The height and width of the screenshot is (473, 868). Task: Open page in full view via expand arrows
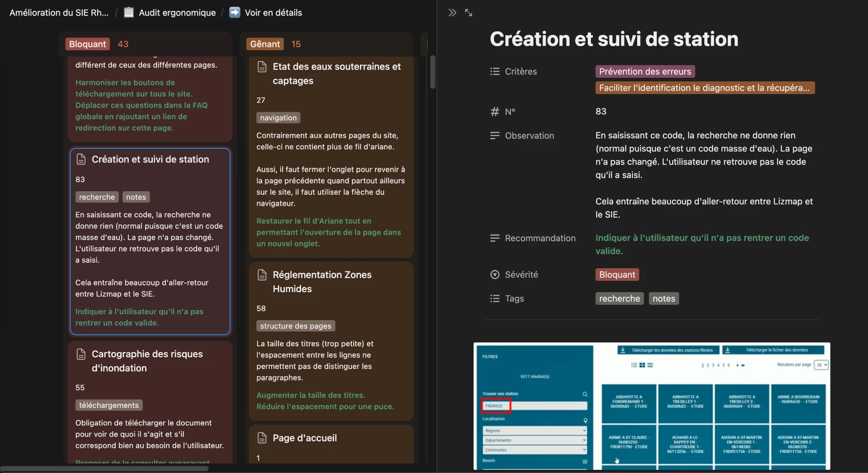[468, 13]
